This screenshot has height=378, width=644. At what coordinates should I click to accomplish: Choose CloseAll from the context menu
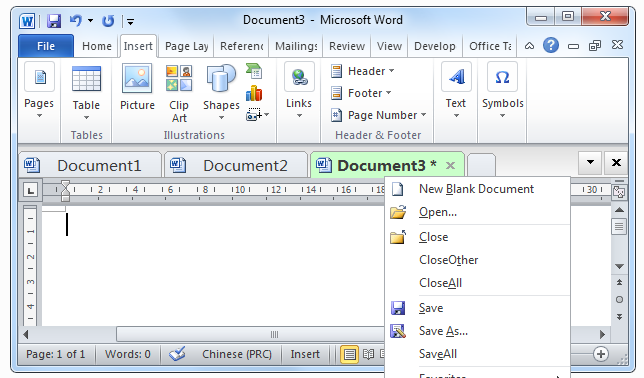(440, 283)
